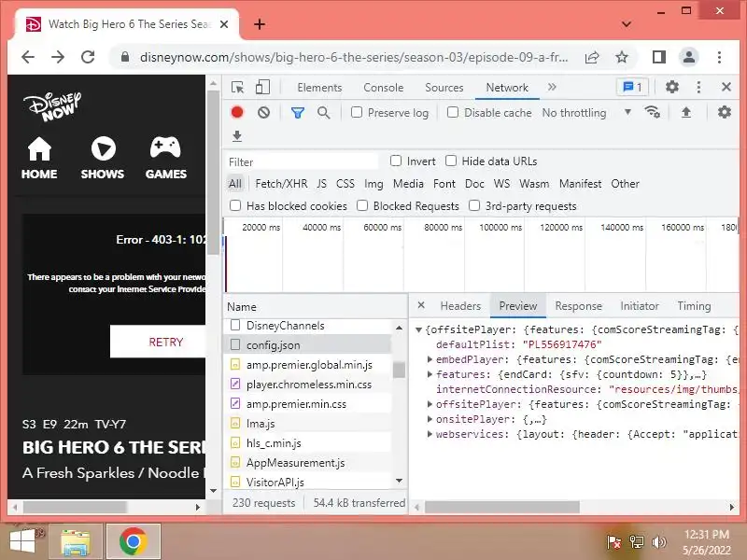This screenshot has height=560, width=747.
Task: Bookmark this tab with star icon
Action: click(x=622, y=58)
